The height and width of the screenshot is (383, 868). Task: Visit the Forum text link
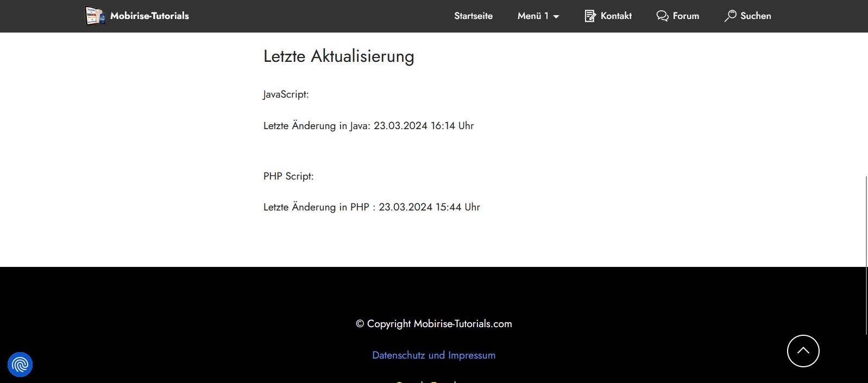(x=685, y=16)
